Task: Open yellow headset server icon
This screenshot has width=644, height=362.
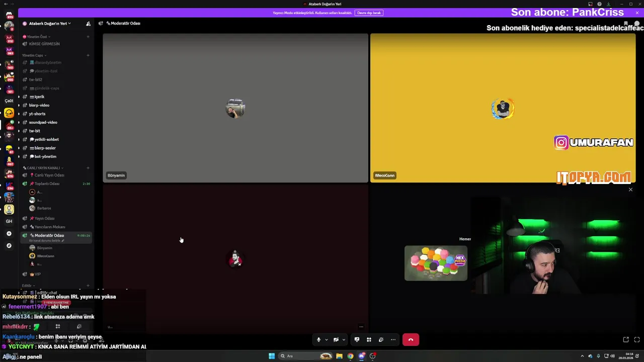Action: pos(9,113)
